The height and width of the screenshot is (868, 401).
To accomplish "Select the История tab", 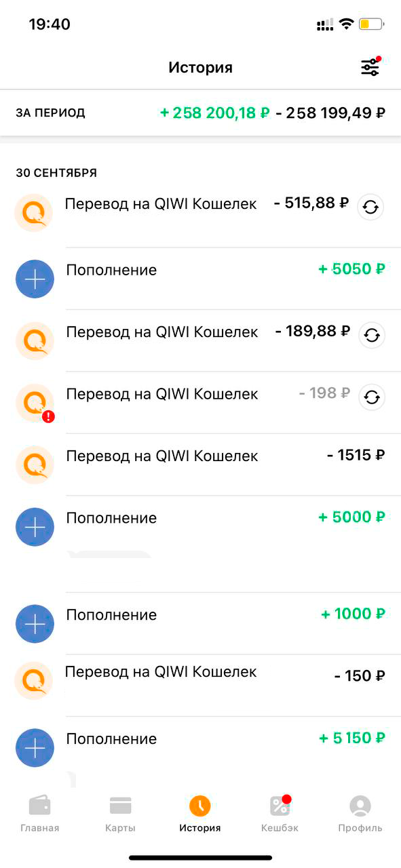I will [x=200, y=814].
